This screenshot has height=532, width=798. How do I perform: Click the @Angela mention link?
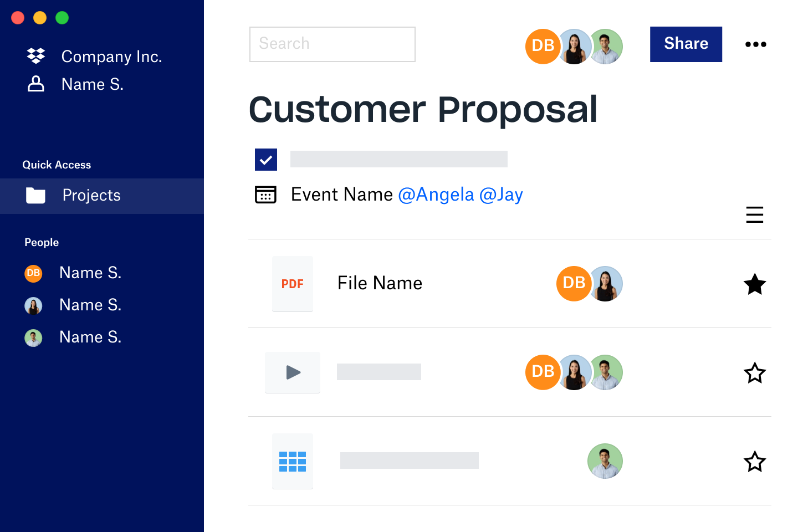click(x=436, y=195)
